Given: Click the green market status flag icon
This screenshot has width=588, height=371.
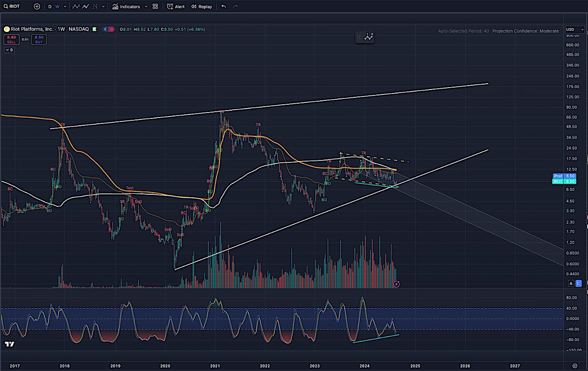Looking at the screenshot, I should tap(94, 29).
